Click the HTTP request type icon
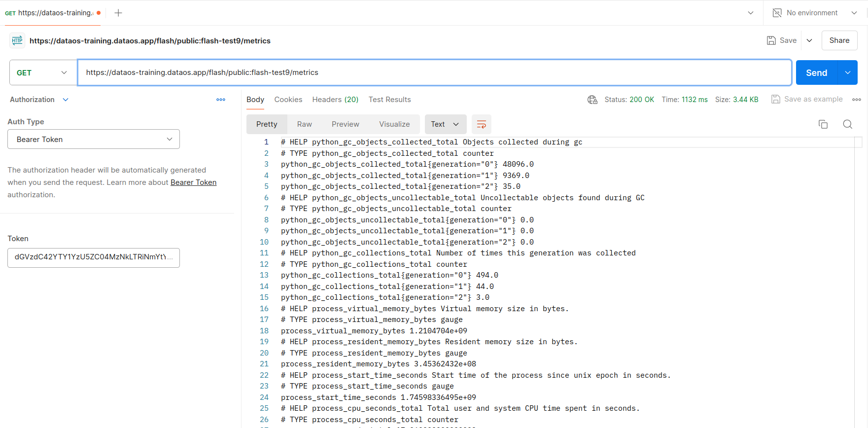 click(x=17, y=40)
